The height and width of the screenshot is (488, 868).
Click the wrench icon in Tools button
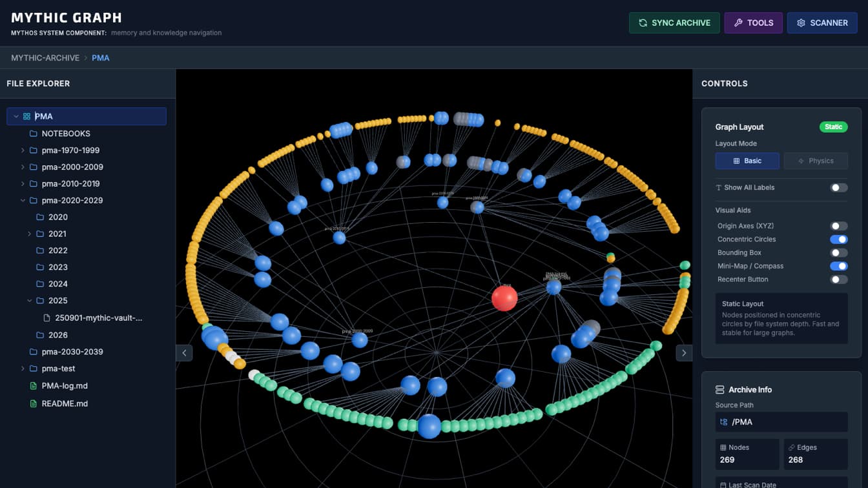point(738,23)
